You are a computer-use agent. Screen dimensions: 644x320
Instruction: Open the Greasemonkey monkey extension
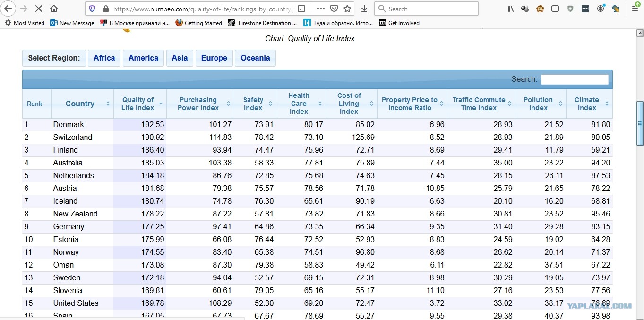tap(540, 9)
